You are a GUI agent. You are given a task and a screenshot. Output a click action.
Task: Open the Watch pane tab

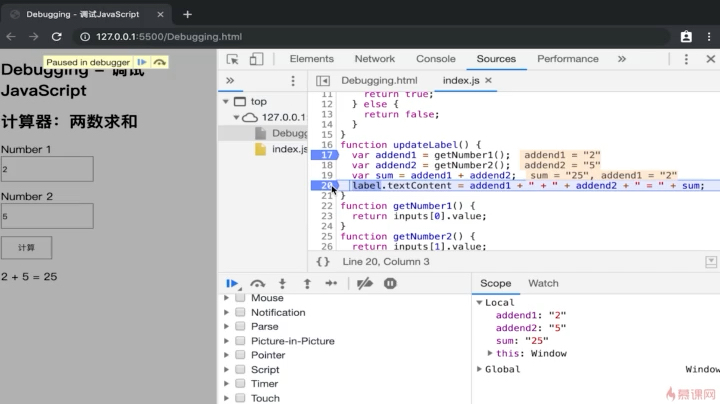pyautogui.click(x=543, y=283)
